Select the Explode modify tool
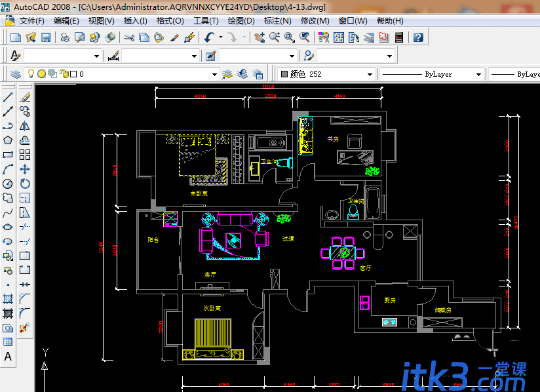This screenshot has height=392, width=540. tap(25, 327)
